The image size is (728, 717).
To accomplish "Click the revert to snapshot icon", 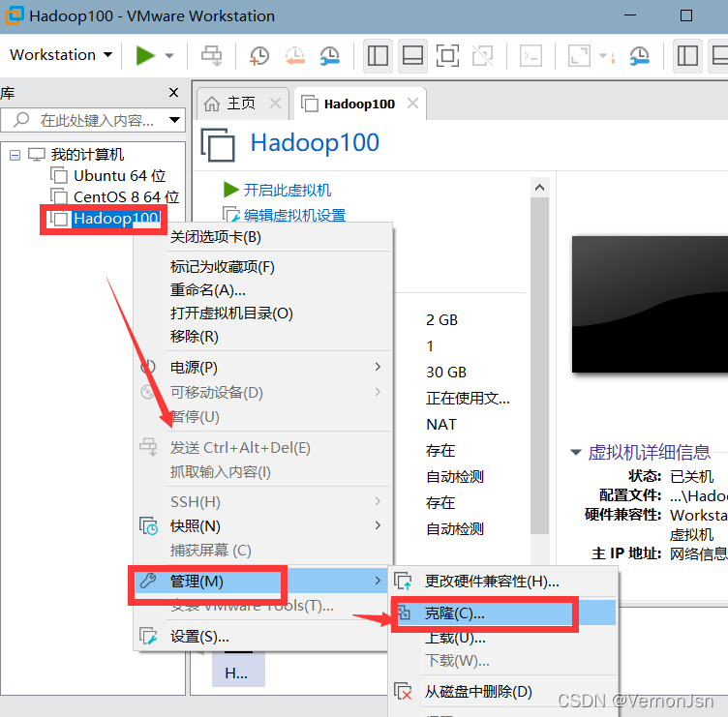I will coord(295,56).
